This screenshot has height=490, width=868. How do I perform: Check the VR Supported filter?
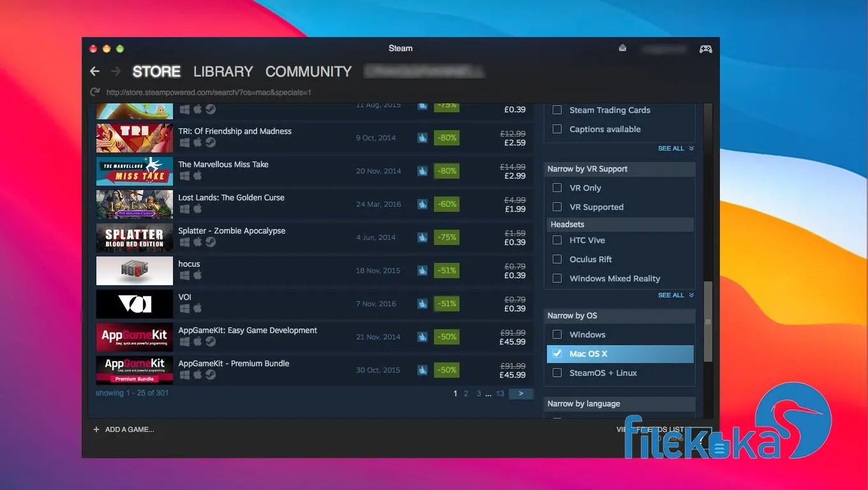(557, 207)
